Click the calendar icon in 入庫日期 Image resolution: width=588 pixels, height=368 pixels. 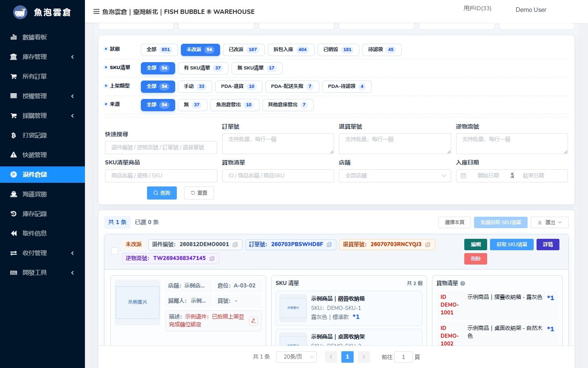(x=463, y=176)
